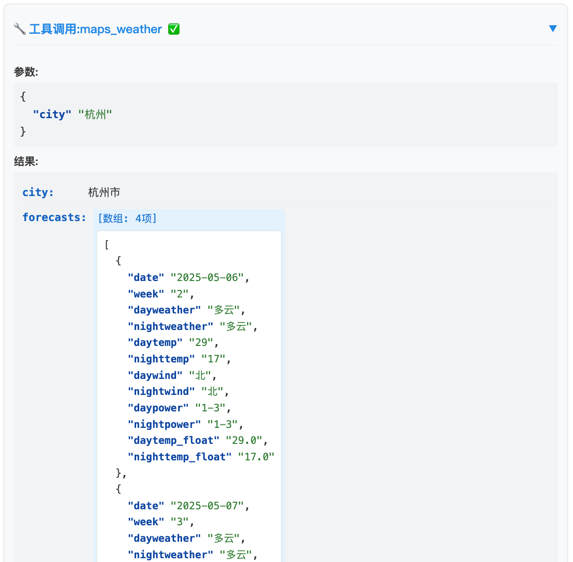Click the "nightwind" key

click(161, 391)
